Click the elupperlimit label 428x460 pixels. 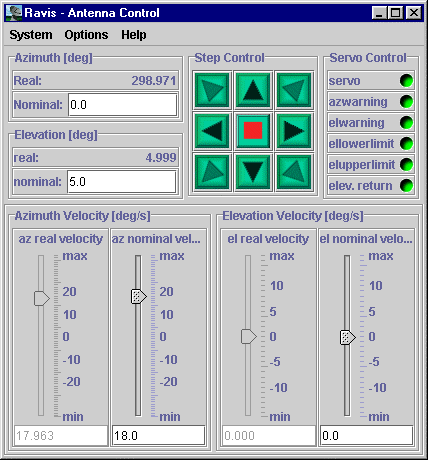pyautogui.click(x=362, y=165)
